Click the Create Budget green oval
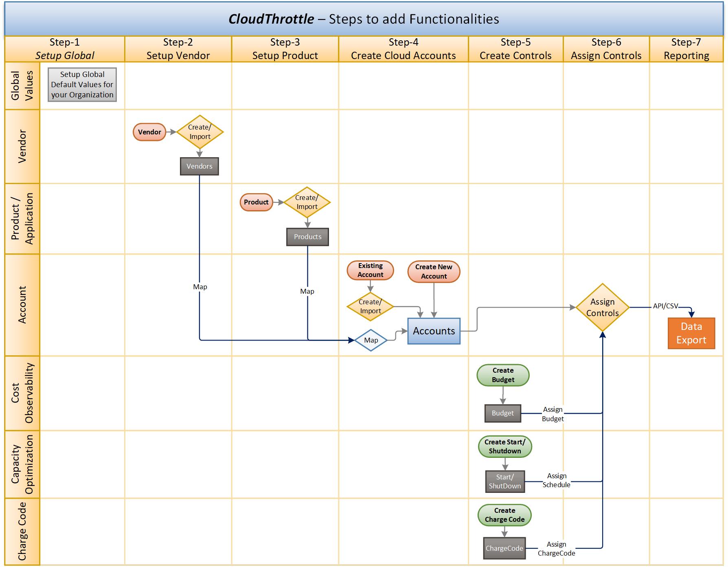This screenshot has height=567, width=728. point(503,375)
